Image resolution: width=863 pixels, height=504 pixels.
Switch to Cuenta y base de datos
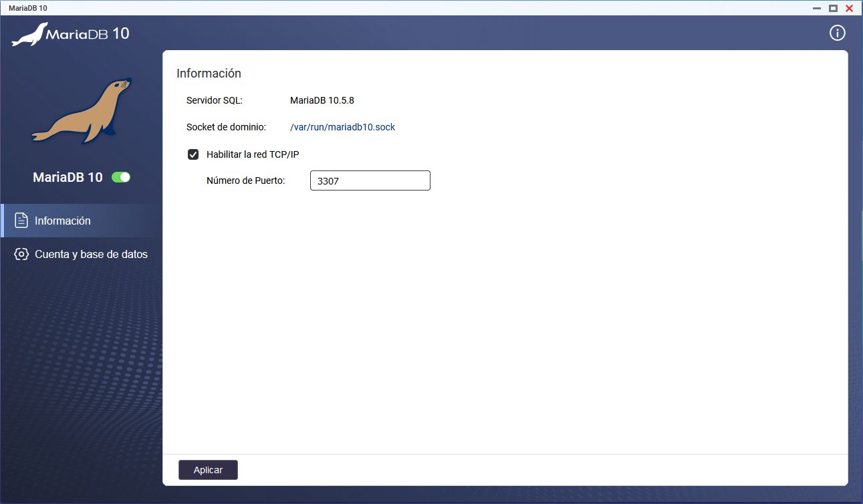point(91,254)
